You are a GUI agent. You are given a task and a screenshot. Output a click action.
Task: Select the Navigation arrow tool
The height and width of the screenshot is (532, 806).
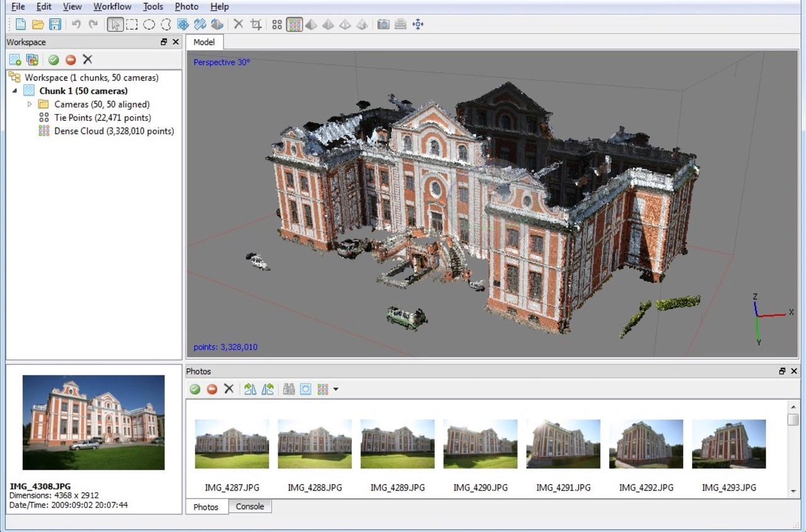(115, 25)
